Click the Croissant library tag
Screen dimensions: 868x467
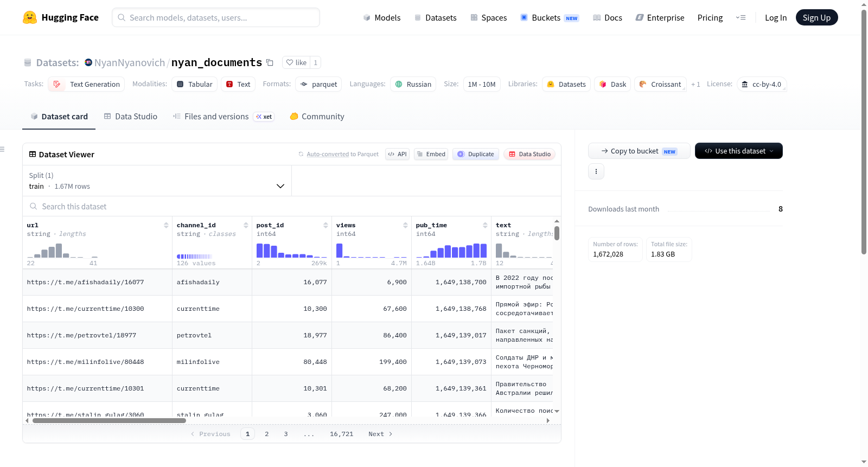(660, 84)
